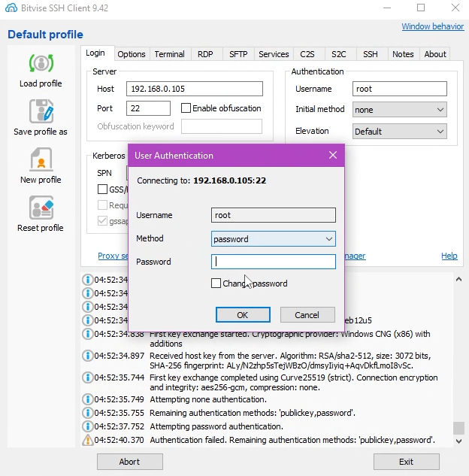Open the About tab
The width and height of the screenshot is (469, 476).
[435, 54]
